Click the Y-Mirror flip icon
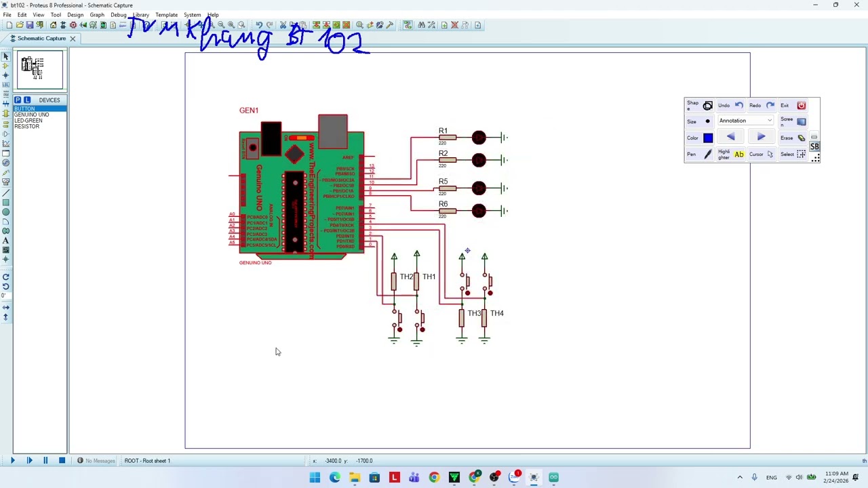The height and width of the screenshot is (488, 868). click(5, 317)
